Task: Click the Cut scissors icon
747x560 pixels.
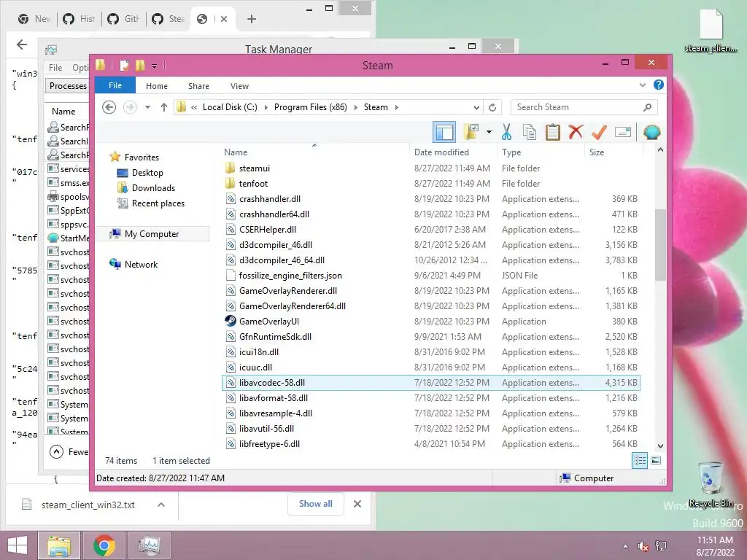Action: tap(506, 132)
